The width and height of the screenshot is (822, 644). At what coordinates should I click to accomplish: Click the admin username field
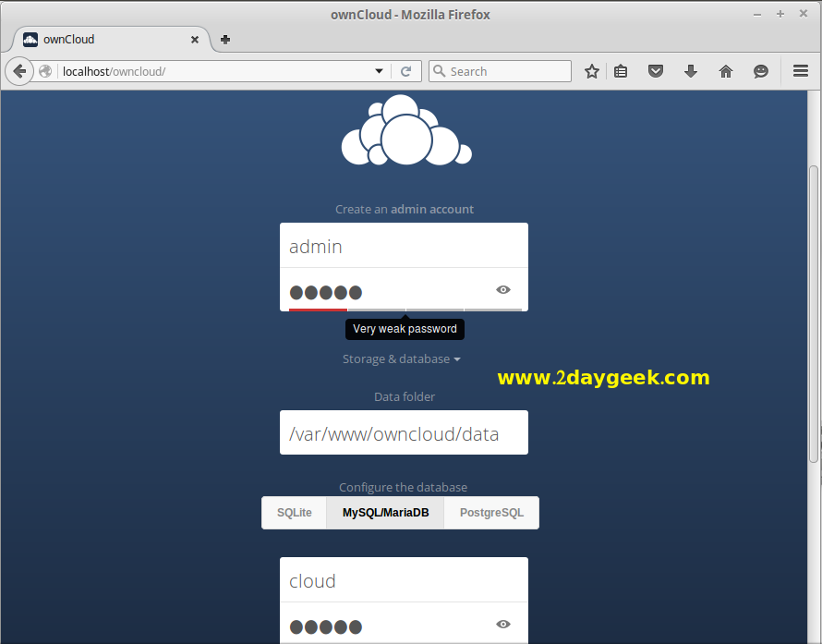pos(404,246)
